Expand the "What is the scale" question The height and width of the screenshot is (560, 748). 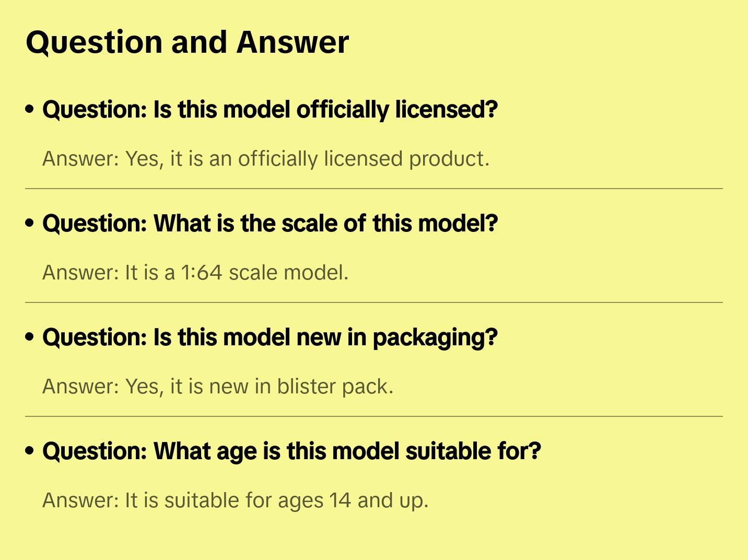pyautogui.click(x=270, y=224)
